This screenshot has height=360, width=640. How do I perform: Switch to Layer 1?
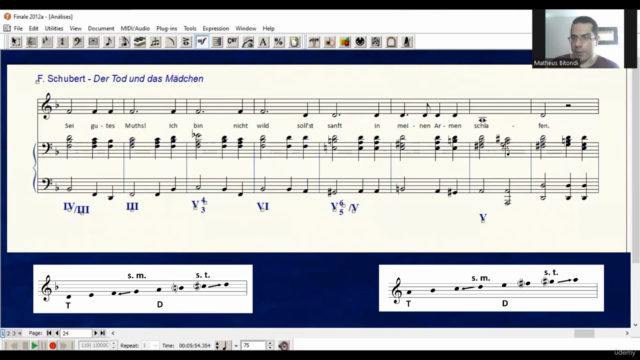[2, 333]
